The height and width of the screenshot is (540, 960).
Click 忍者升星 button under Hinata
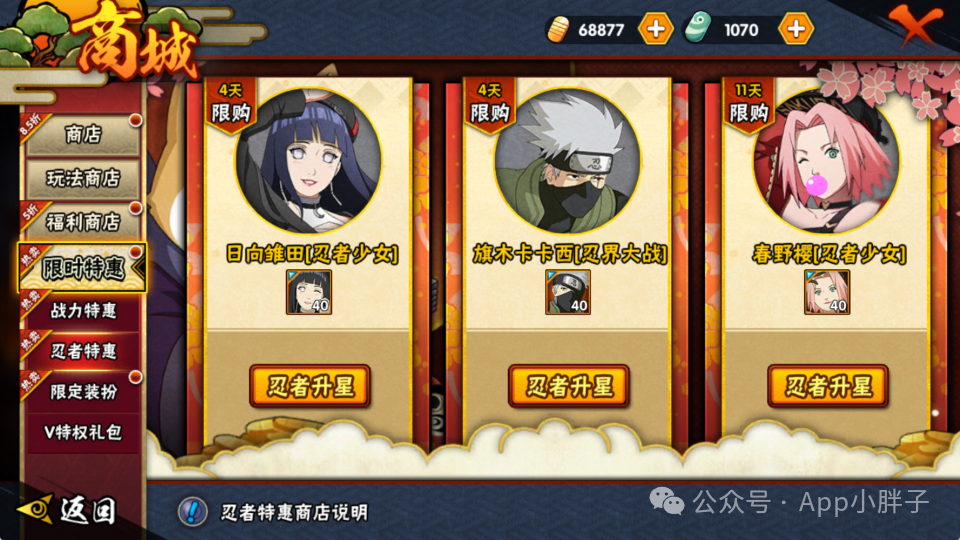(x=310, y=386)
